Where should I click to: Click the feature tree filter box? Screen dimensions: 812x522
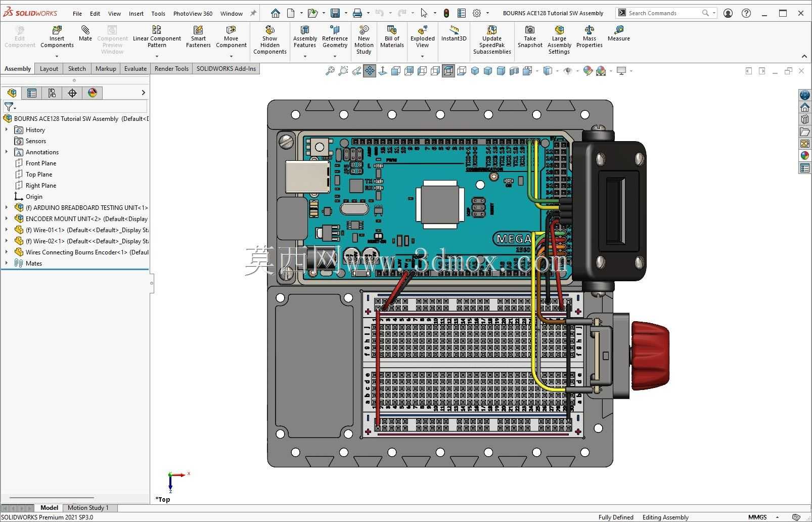(75, 107)
